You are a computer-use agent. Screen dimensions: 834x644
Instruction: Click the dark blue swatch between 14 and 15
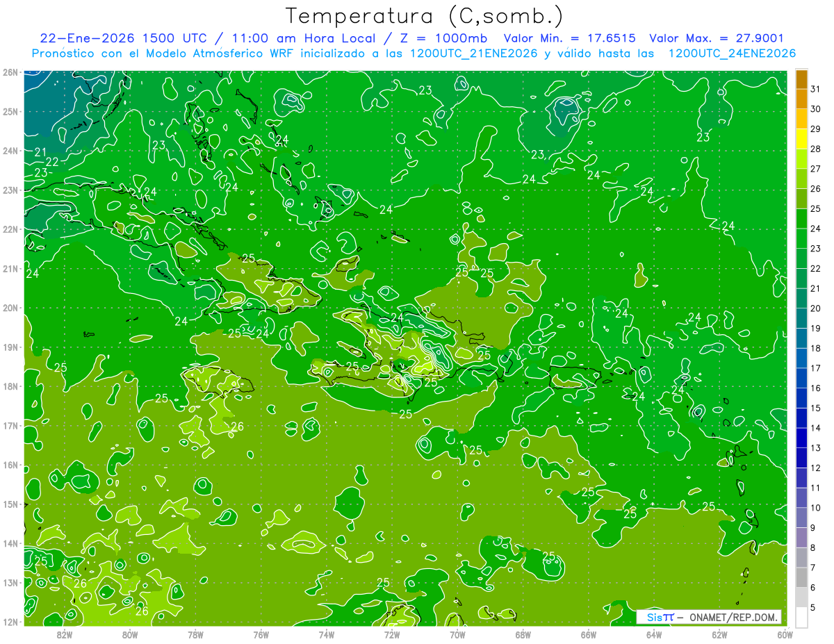point(801,418)
